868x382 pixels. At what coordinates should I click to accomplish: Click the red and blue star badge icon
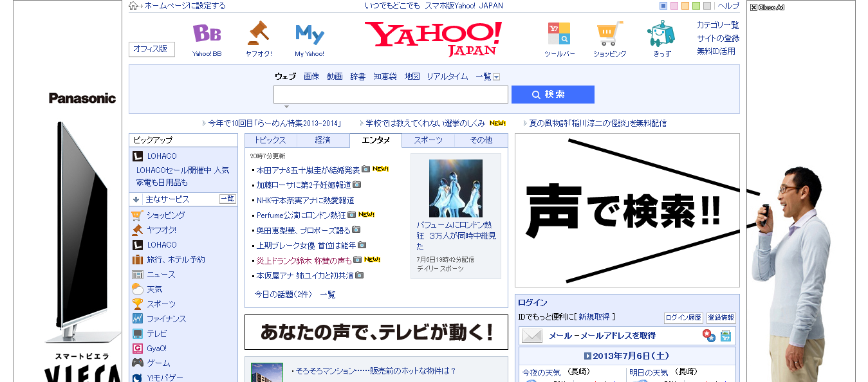(x=709, y=336)
